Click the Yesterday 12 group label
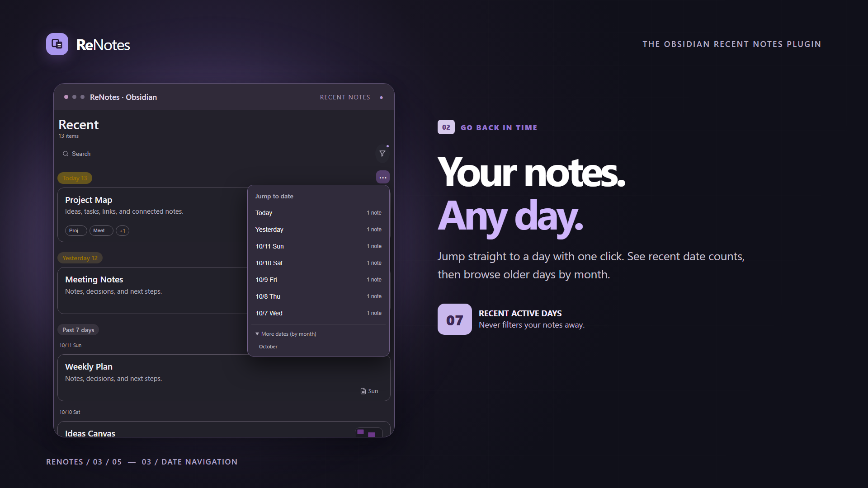Image resolution: width=868 pixels, height=488 pixels. tap(80, 258)
